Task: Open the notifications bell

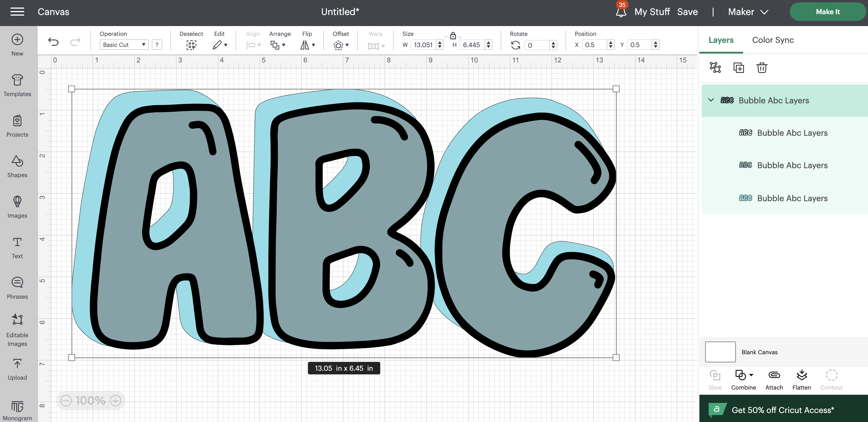Action: tap(621, 12)
